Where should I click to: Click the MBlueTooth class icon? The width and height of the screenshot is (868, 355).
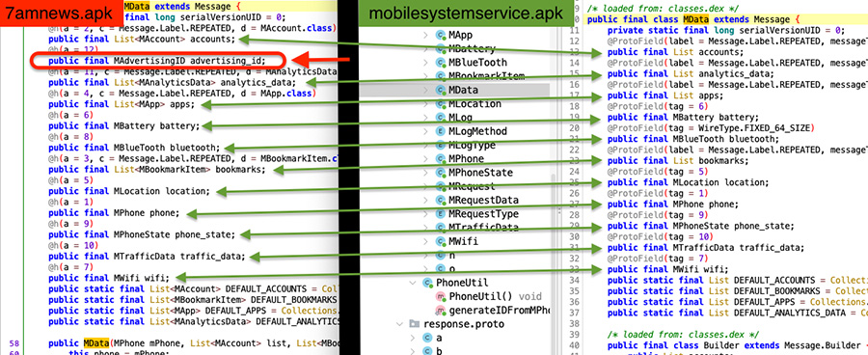pos(441,63)
